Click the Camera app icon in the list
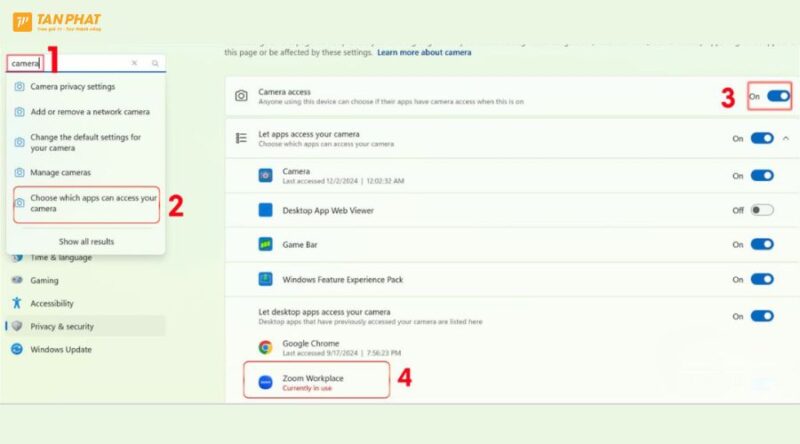This screenshot has width=800, height=444. [x=266, y=176]
